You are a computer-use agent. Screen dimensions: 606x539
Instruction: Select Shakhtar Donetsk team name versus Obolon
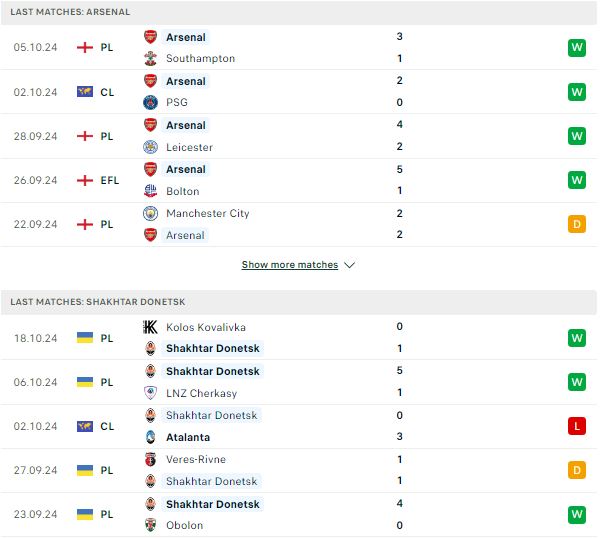213,504
